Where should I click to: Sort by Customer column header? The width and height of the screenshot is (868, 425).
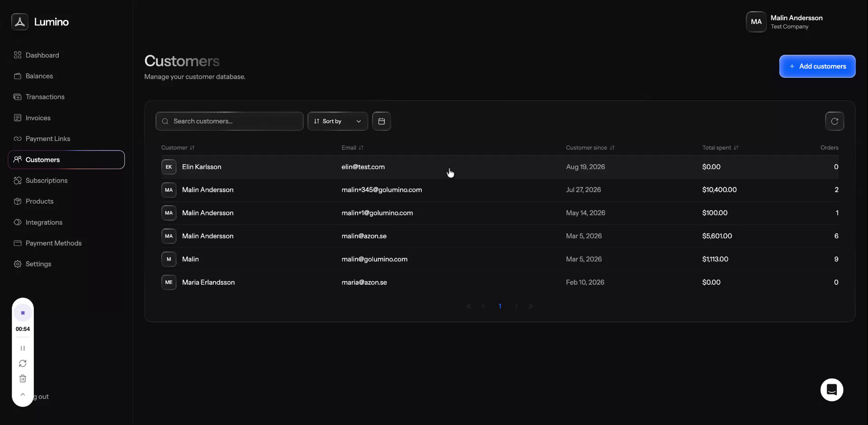178,148
